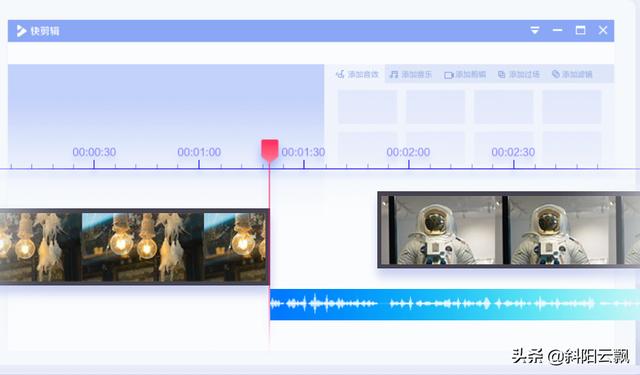Select the add music tab
The width and height of the screenshot is (640, 375).
[411, 74]
